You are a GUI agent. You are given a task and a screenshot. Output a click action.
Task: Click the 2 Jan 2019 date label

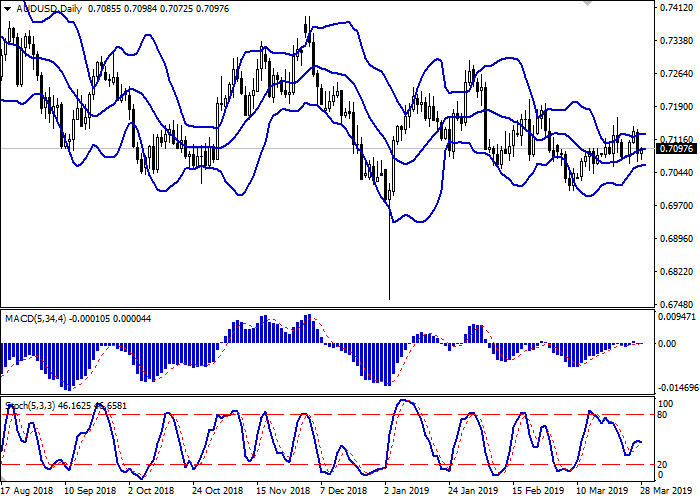[x=409, y=492]
